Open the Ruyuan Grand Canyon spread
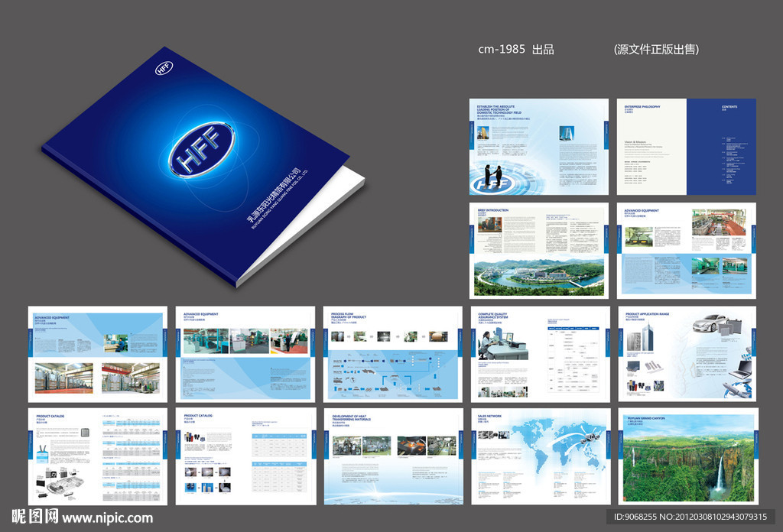This screenshot has width=783, height=532. pos(687,456)
